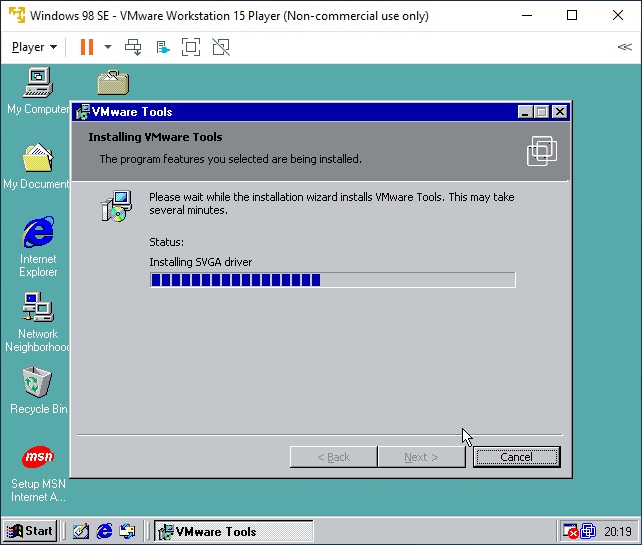Maximize the VMware Player window
The image size is (642, 545).
tap(572, 16)
